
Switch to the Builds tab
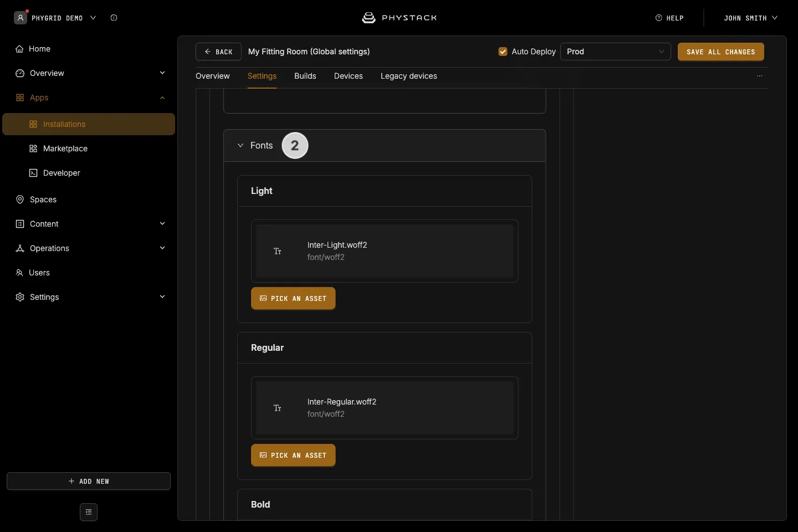coord(305,76)
